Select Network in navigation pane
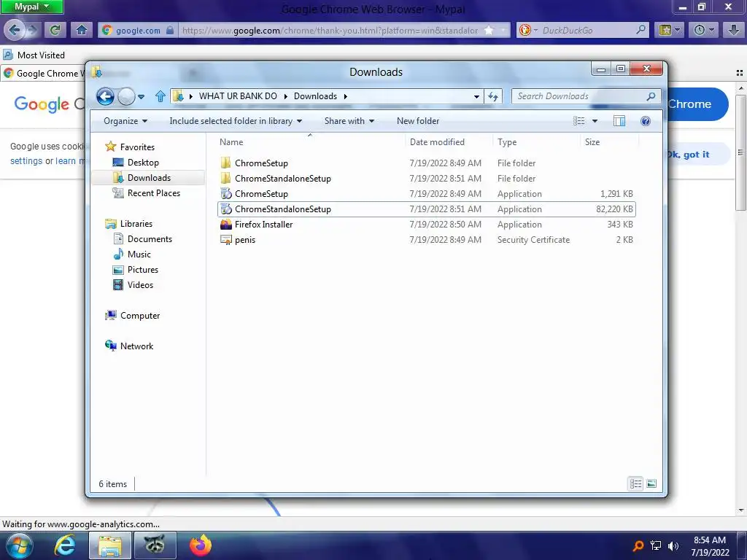 pos(136,346)
